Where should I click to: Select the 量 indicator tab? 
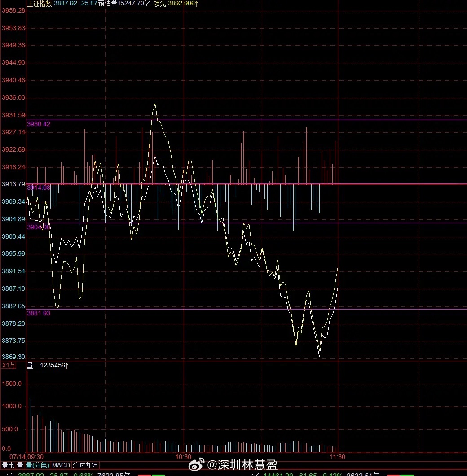20,465
